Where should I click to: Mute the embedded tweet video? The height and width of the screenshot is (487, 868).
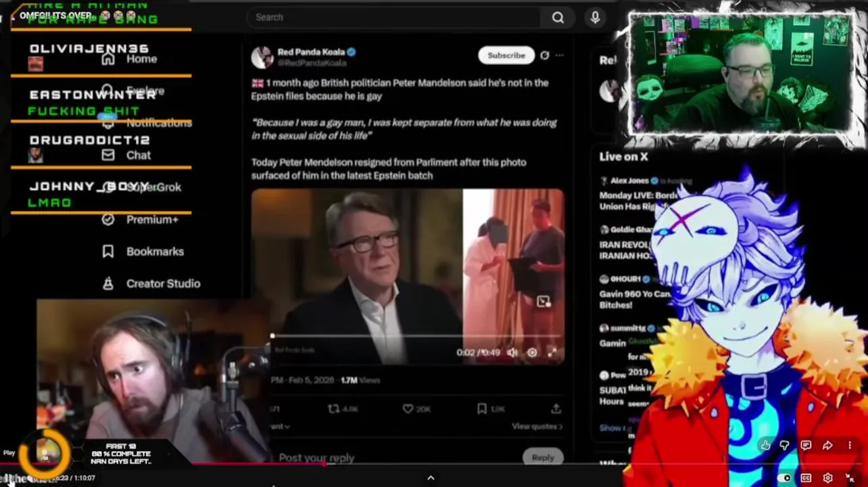(512, 352)
